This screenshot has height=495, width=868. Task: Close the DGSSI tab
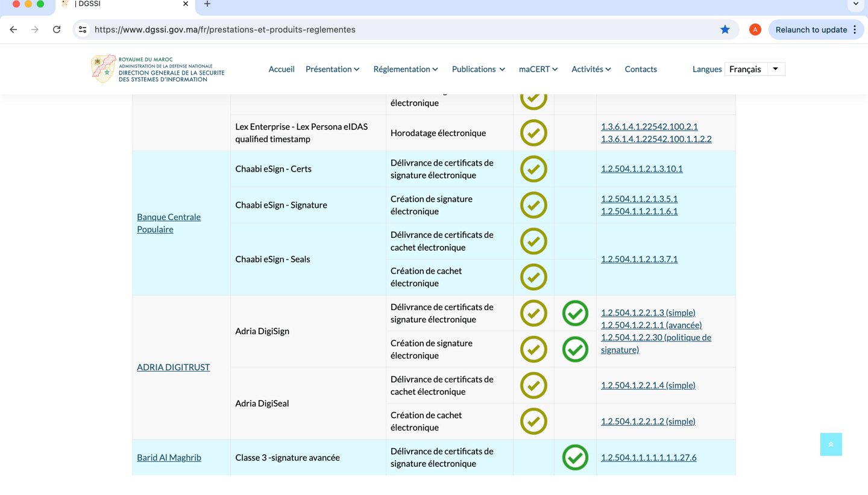(x=186, y=4)
